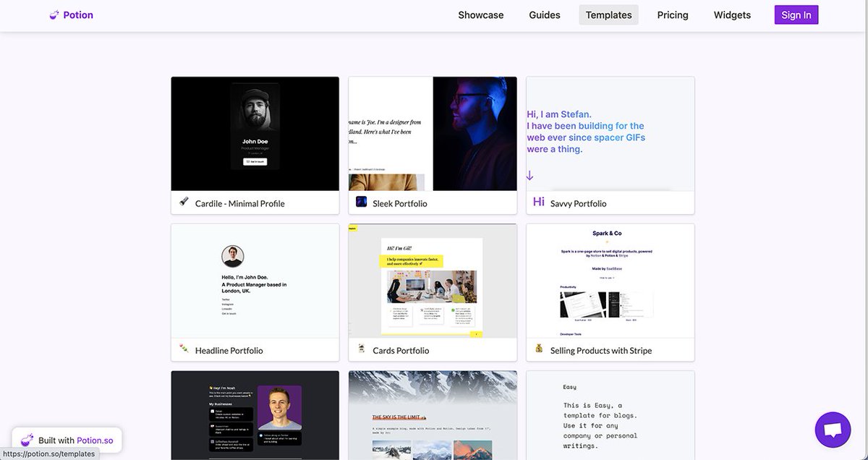Image resolution: width=868 pixels, height=460 pixels.
Task: Go to the Widgets page
Action: [731, 14]
